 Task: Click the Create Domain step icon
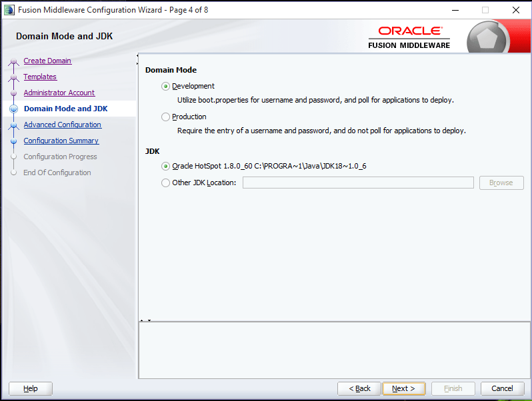[13, 62]
